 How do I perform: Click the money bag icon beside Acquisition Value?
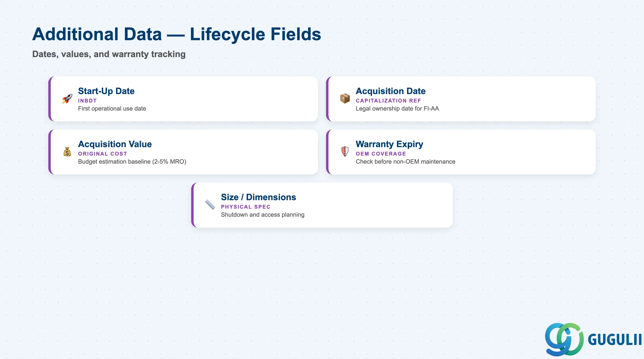67,152
